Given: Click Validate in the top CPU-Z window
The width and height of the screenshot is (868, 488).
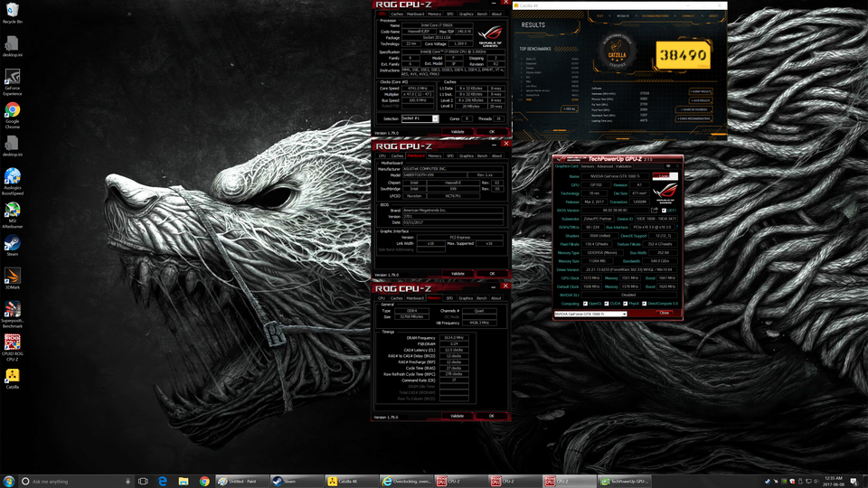Looking at the screenshot, I should [458, 132].
